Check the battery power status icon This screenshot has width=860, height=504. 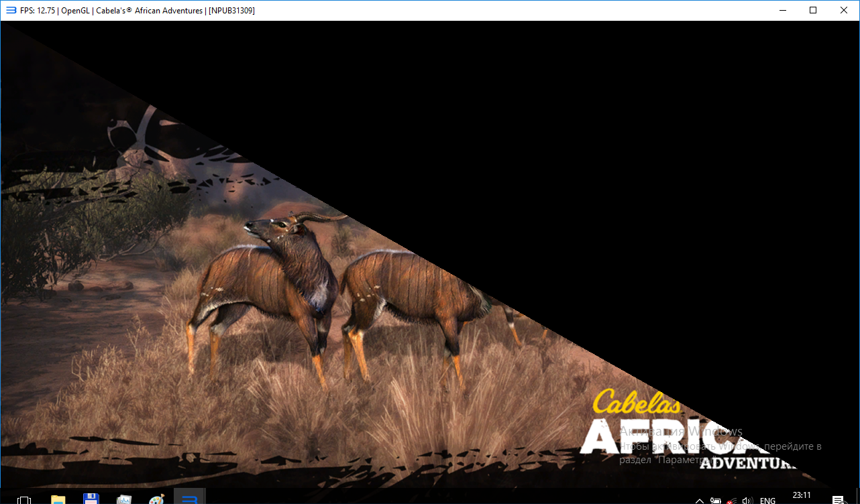click(716, 500)
